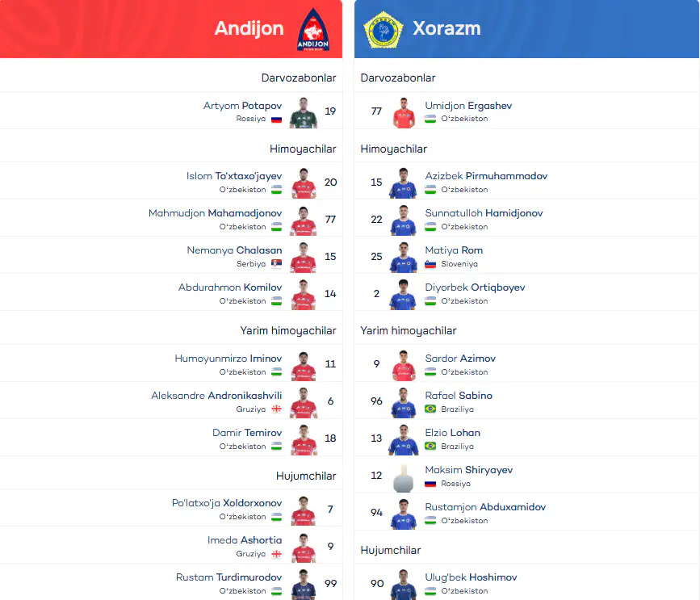Screen dimensions: 700x600
Task: Click the Russian flag next to Artyom Potapov
Action: click(276, 120)
